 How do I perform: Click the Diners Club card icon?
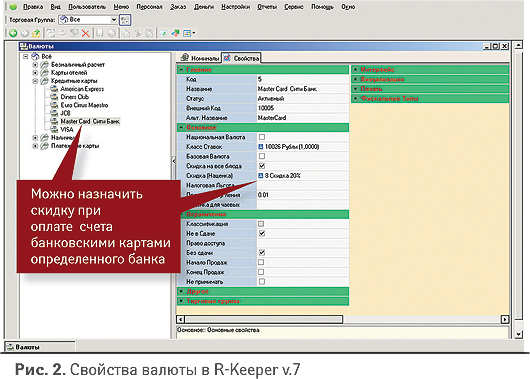click(54, 97)
